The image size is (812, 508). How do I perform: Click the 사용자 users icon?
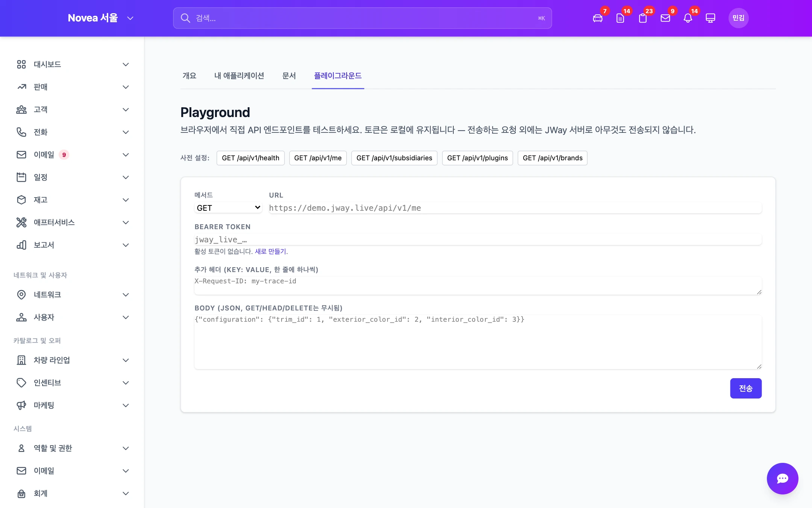(21, 317)
